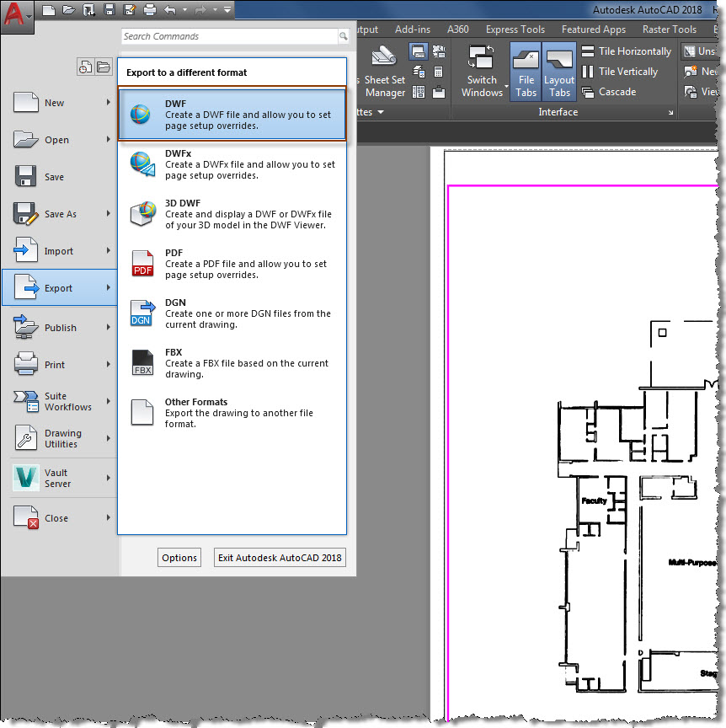726x728 pixels.
Task: Toggle Layout Tabs display
Action: coord(559,72)
